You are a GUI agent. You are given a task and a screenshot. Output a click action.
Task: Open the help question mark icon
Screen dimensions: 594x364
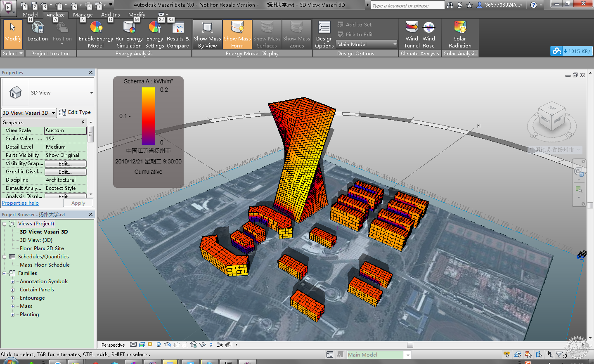tap(534, 5)
